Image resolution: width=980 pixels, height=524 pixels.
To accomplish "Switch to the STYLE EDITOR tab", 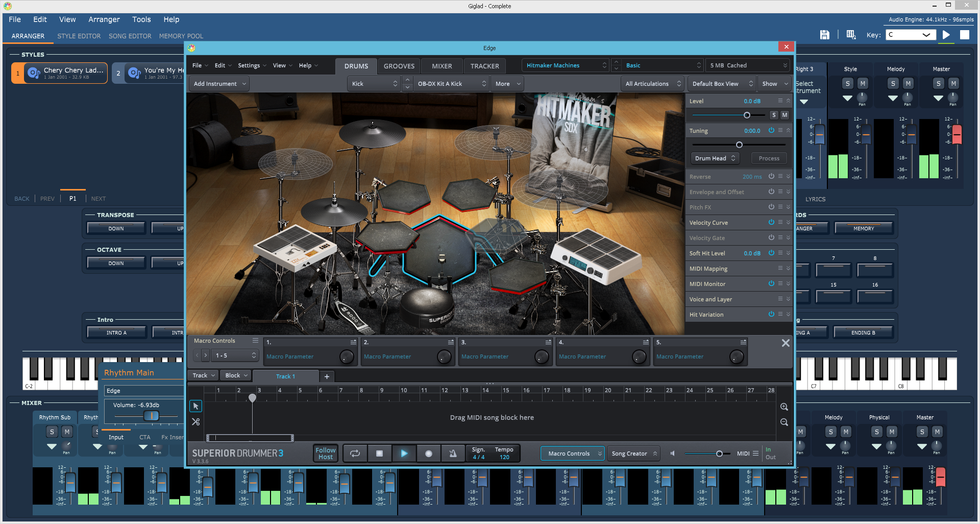I will click(79, 36).
